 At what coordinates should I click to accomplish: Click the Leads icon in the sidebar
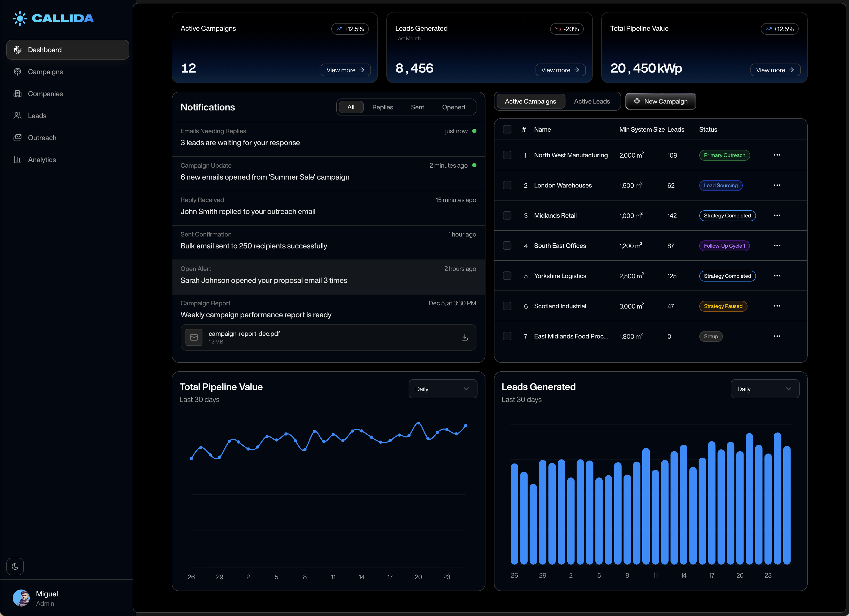(x=17, y=116)
